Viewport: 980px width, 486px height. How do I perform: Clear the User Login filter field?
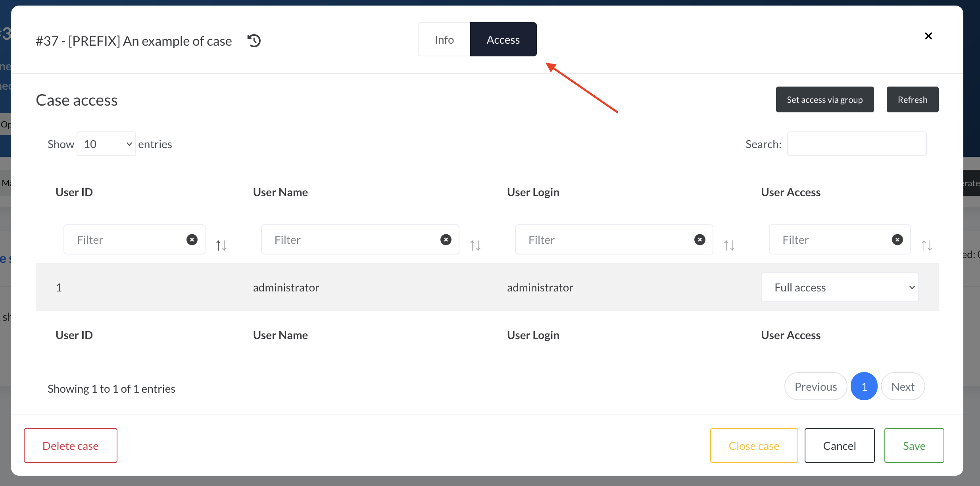[x=700, y=239]
